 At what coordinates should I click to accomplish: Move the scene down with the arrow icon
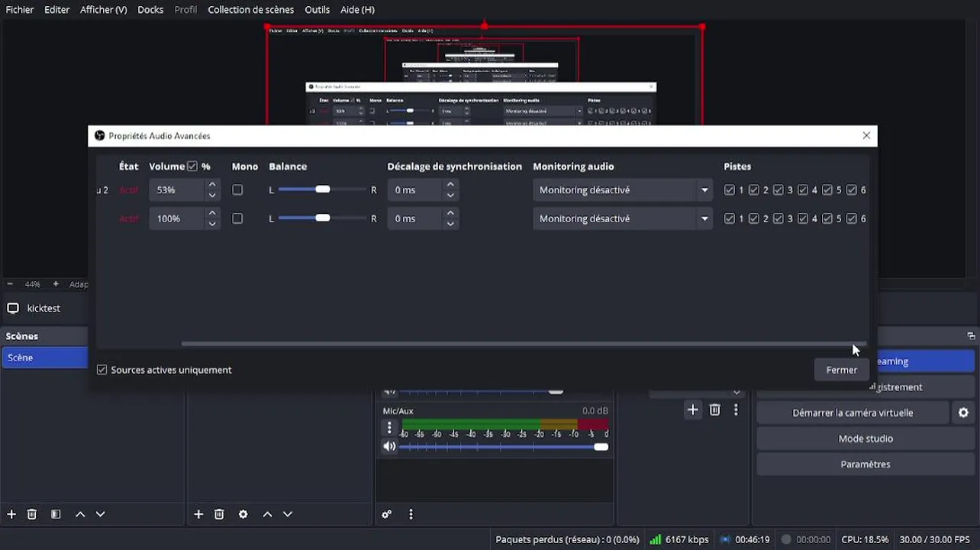100,514
